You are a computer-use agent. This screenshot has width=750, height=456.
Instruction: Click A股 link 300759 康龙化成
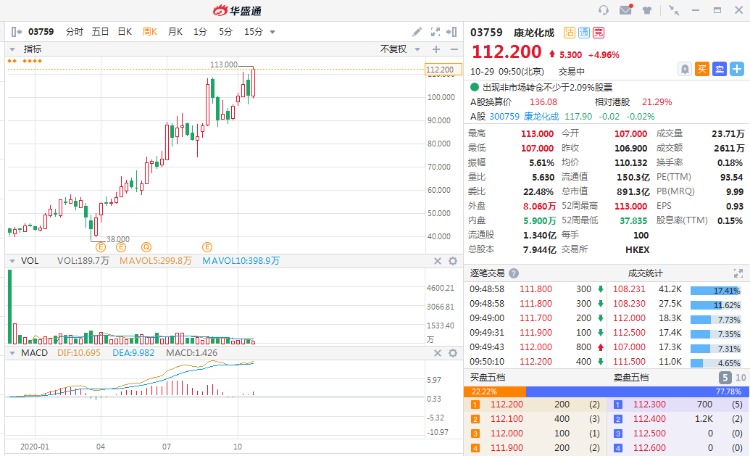[x=524, y=116]
